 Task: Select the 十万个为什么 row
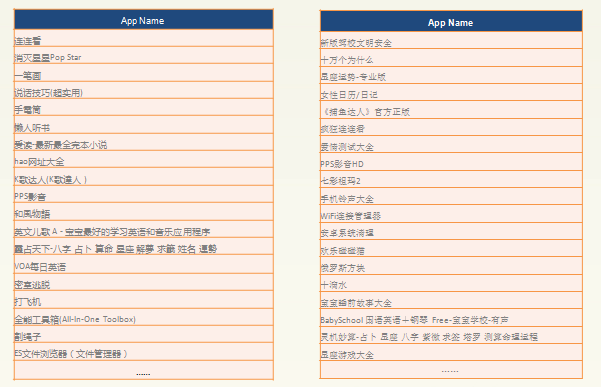451,58
